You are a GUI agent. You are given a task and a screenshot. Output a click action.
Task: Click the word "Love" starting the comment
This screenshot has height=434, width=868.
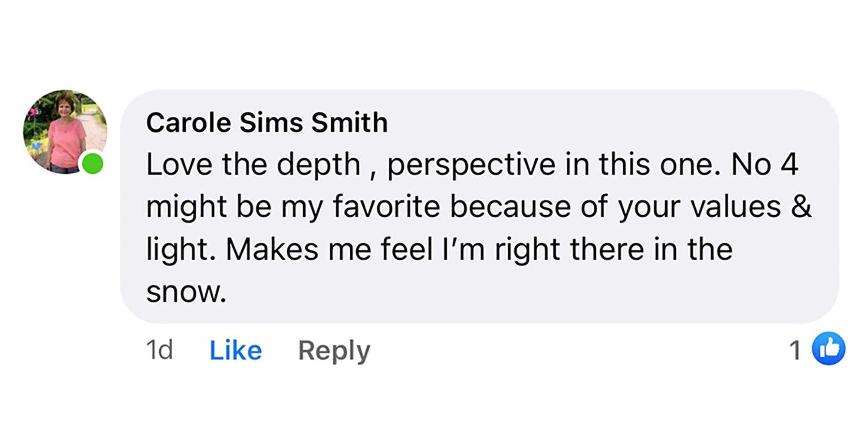[x=179, y=164]
